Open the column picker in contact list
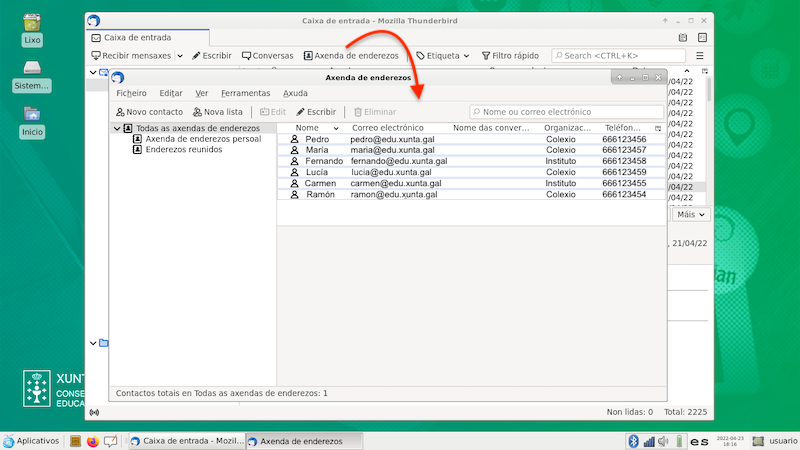The height and width of the screenshot is (450, 800). 658,129
